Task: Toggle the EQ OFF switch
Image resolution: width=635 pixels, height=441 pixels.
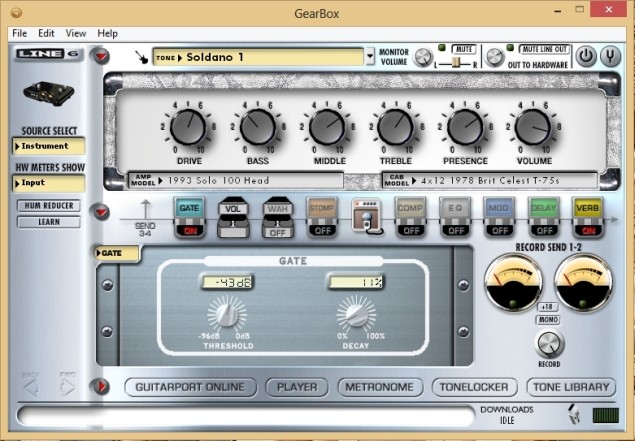Action: coord(456,230)
